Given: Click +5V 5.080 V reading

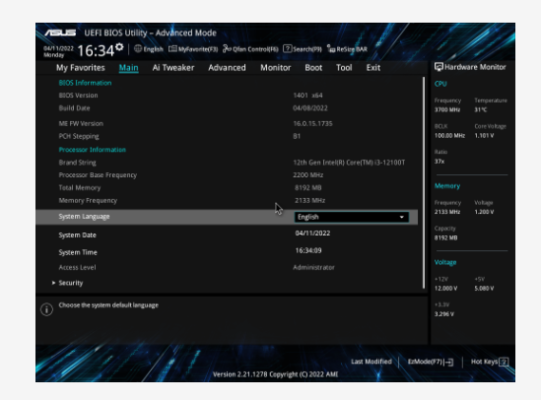Looking at the screenshot, I should (484, 289).
